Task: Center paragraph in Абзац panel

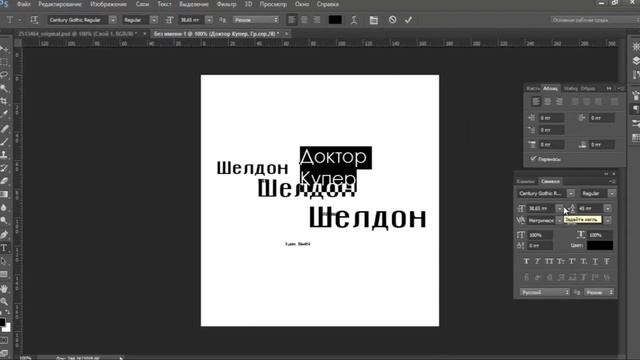Action: (547, 102)
